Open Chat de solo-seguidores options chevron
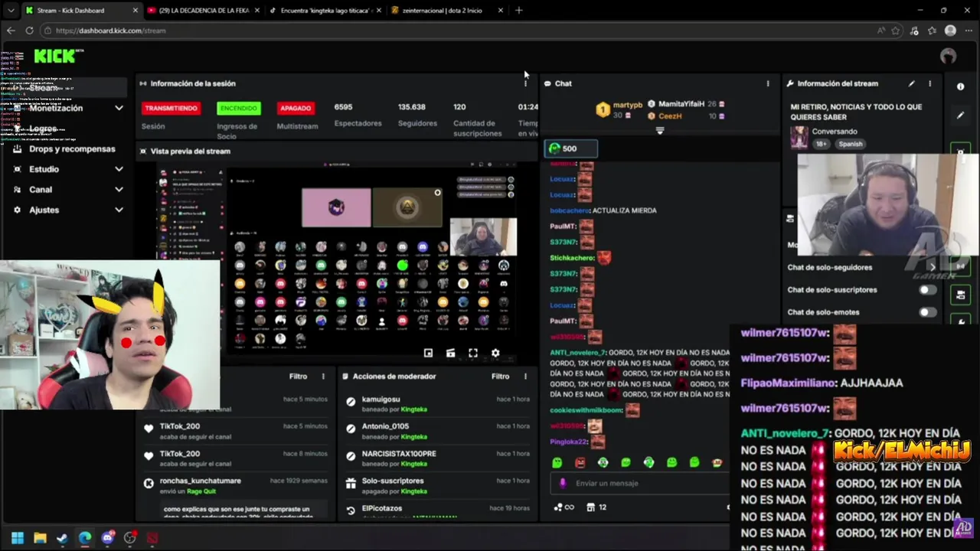The height and width of the screenshot is (551, 980). (933, 267)
